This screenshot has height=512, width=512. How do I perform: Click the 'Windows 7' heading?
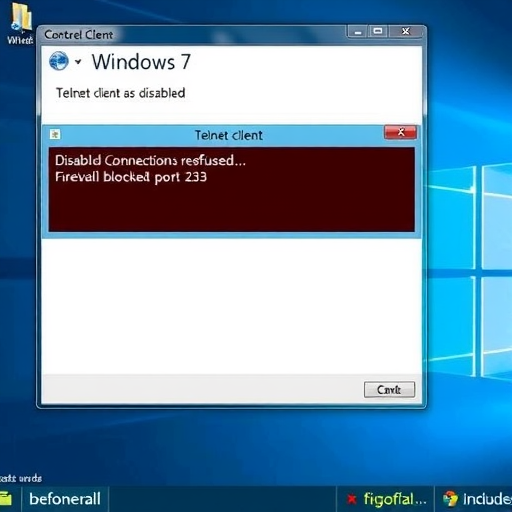click(141, 62)
